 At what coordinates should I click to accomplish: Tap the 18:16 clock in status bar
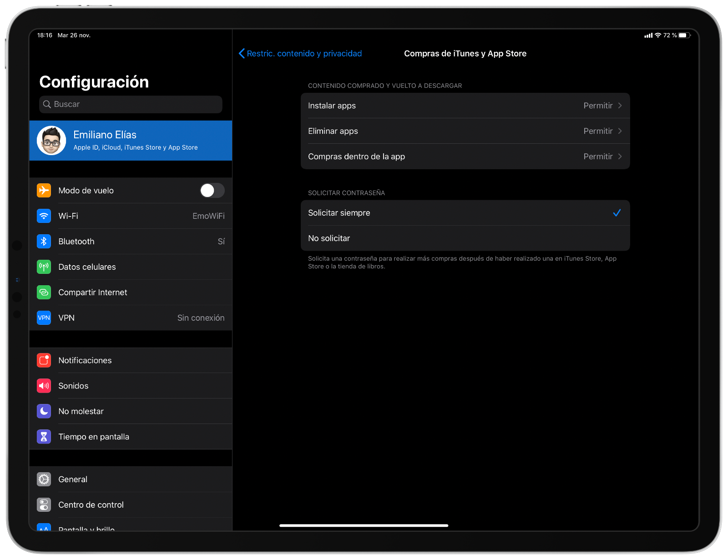(x=45, y=35)
